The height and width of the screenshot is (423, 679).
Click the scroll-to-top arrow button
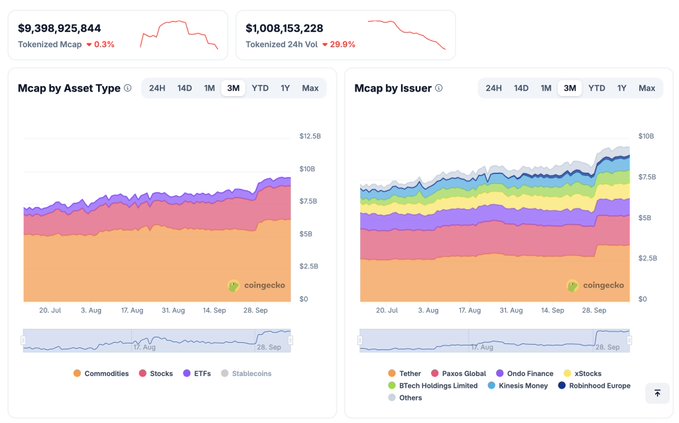click(x=657, y=393)
